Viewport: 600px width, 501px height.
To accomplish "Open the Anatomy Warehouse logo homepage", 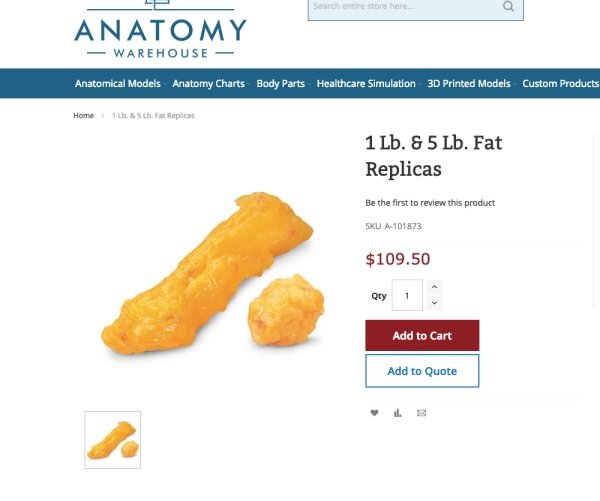I will [160, 30].
